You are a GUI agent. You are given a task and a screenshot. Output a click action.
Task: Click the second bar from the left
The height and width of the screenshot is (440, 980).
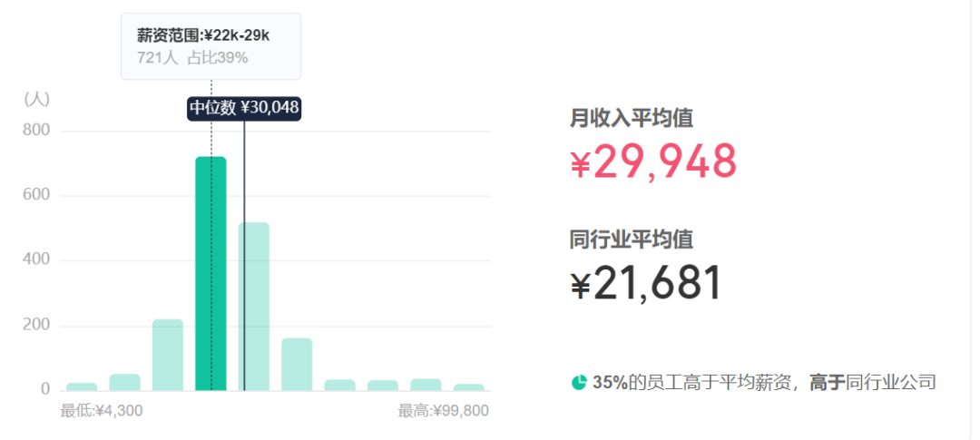click(x=125, y=383)
